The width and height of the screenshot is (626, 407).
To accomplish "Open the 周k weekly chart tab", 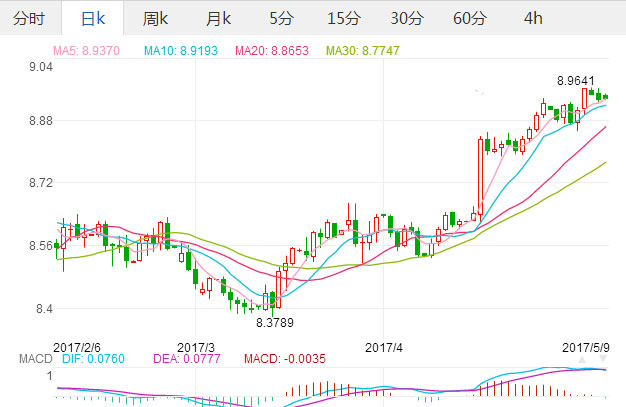I will [x=155, y=18].
